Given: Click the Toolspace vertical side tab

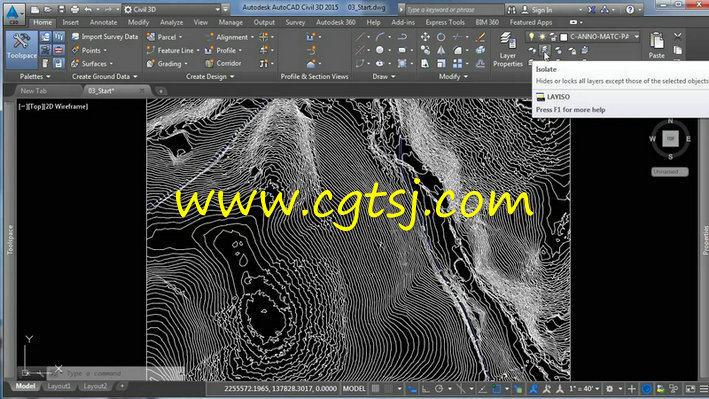Looking at the screenshot, I should point(9,240).
